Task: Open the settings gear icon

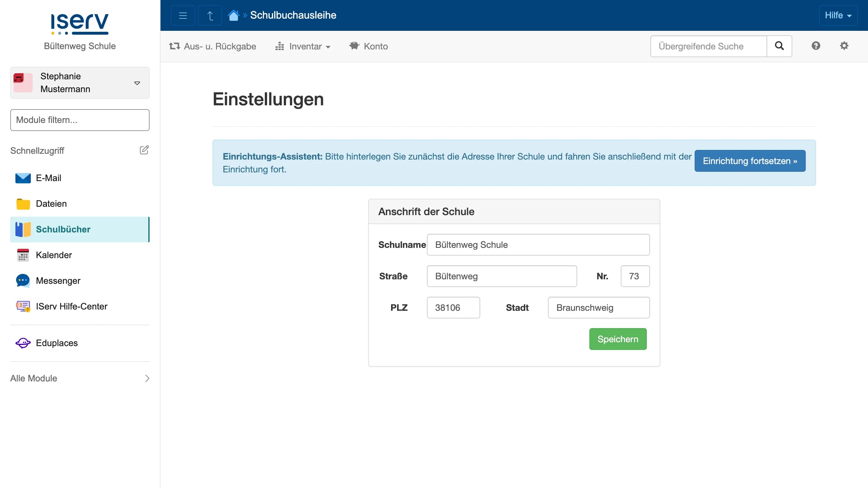Action: (844, 46)
